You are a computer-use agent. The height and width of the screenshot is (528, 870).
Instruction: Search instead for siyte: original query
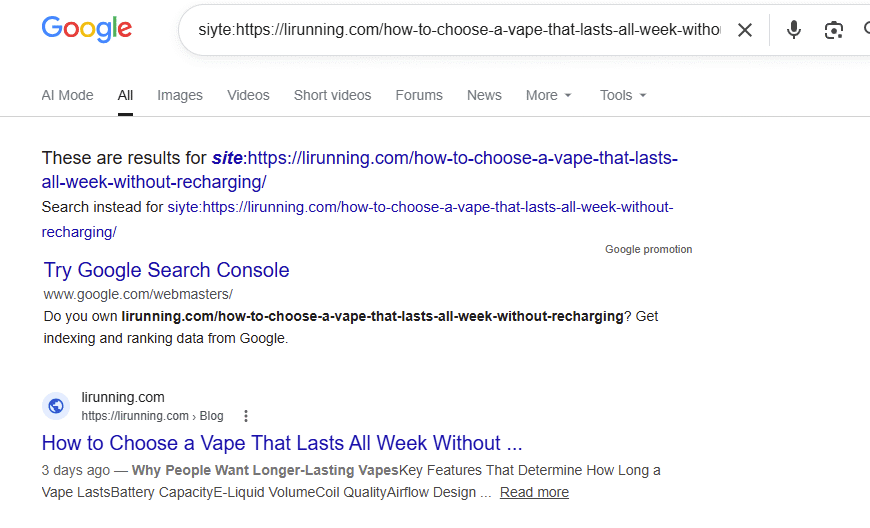pyautogui.click(x=357, y=219)
